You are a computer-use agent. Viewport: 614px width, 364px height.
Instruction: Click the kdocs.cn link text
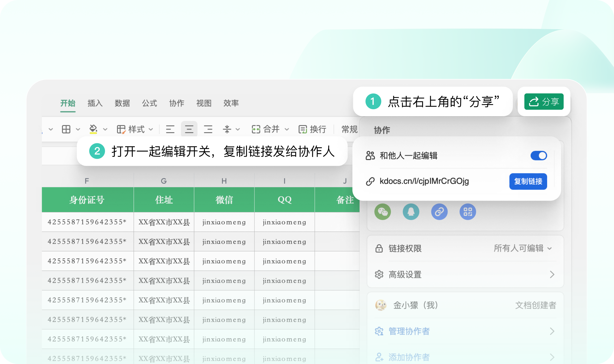(x=424, y=181)
